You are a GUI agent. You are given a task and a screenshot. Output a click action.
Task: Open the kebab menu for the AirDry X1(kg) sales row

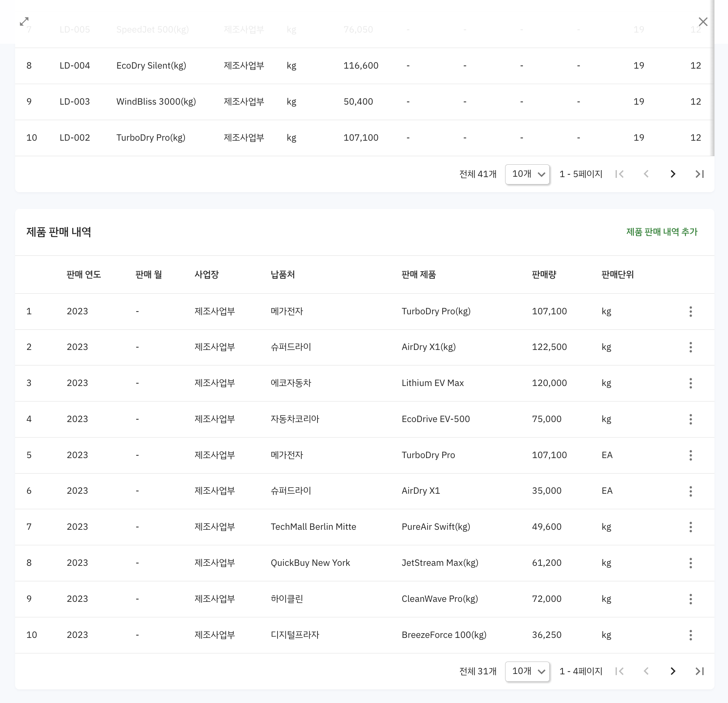pyautogui.click(x=690, y=347)
